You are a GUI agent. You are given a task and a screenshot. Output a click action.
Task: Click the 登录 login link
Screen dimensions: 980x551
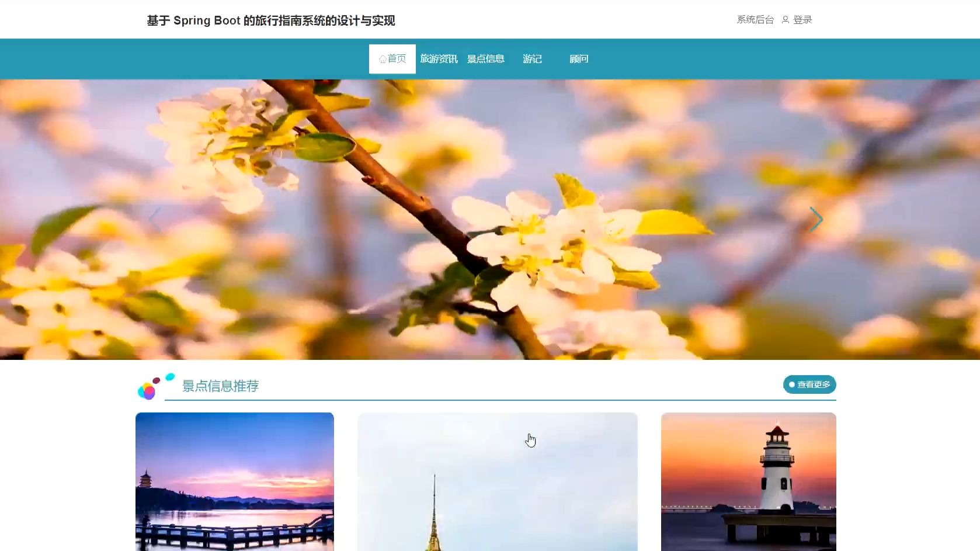(802, 20)
